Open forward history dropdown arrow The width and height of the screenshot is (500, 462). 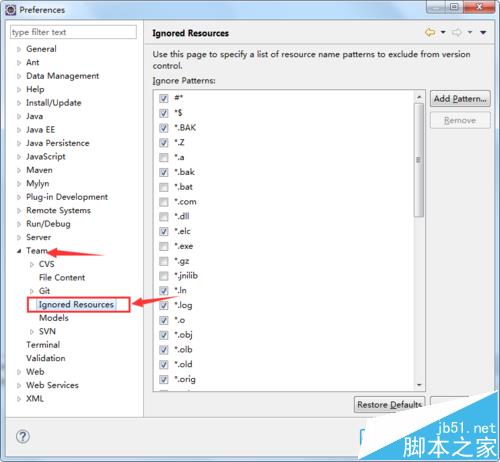tap(470, 32)
